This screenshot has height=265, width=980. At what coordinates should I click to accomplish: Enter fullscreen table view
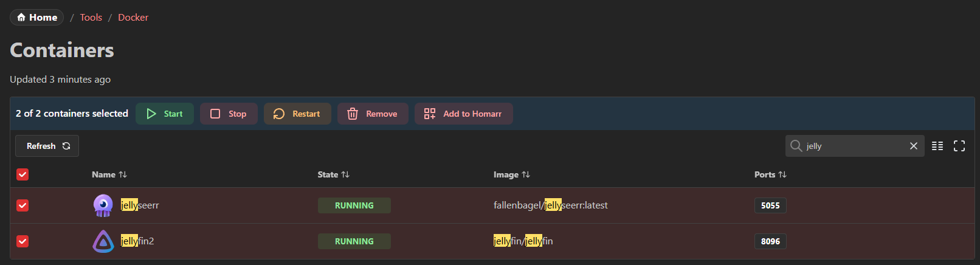point(959,146)
